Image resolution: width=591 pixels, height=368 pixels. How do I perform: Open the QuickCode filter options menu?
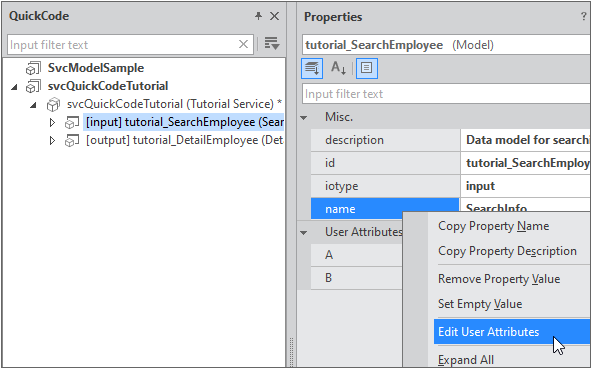coord(272,44)
